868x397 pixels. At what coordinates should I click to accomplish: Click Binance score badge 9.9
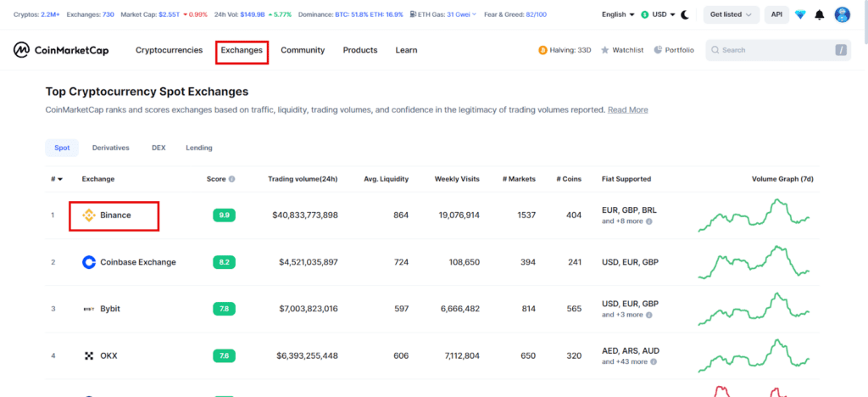pyautogui.click(x=224, y=215)
